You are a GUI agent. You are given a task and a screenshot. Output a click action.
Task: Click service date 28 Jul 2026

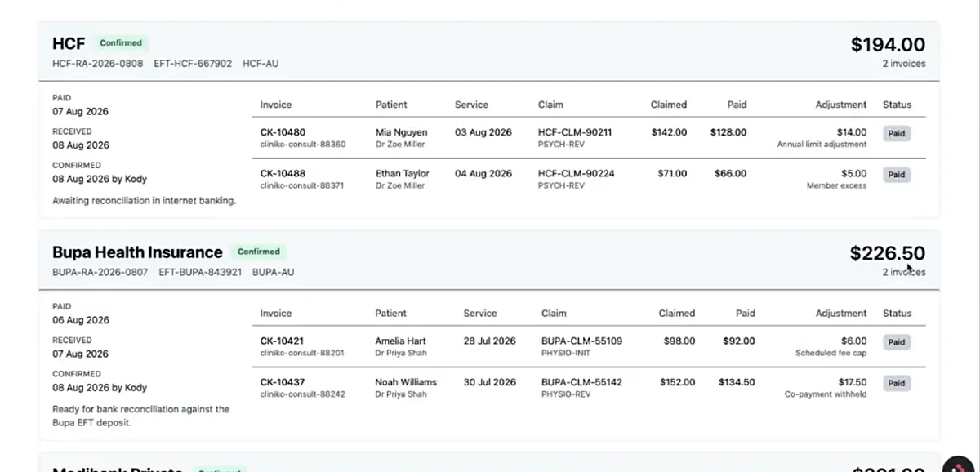pos(490,341)
